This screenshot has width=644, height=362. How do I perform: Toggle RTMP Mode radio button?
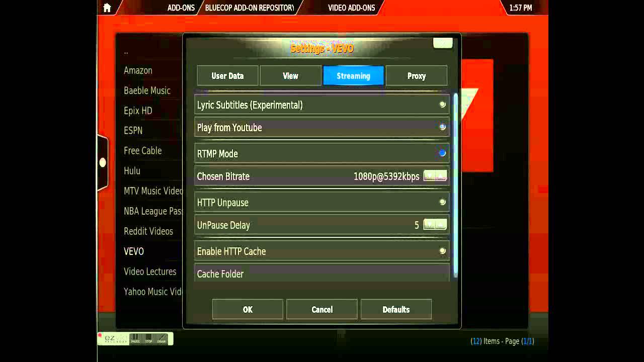(442, 153)
